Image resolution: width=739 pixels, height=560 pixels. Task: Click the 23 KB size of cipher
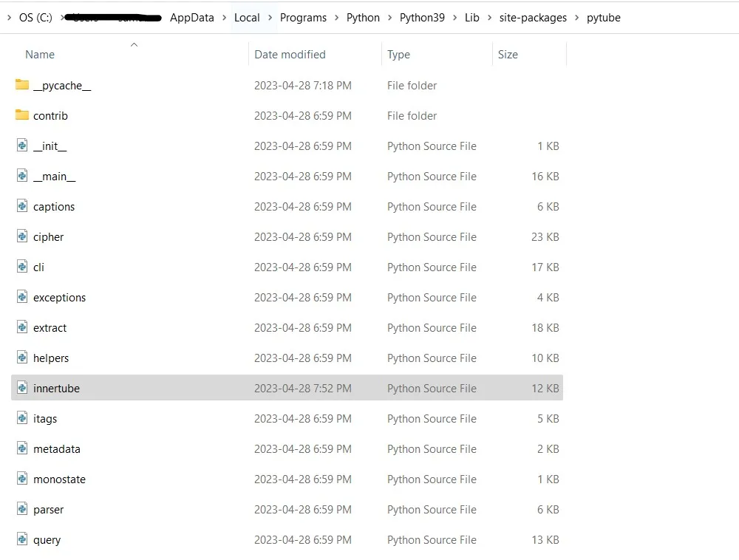pyautogui.click(x=545, y=237)
